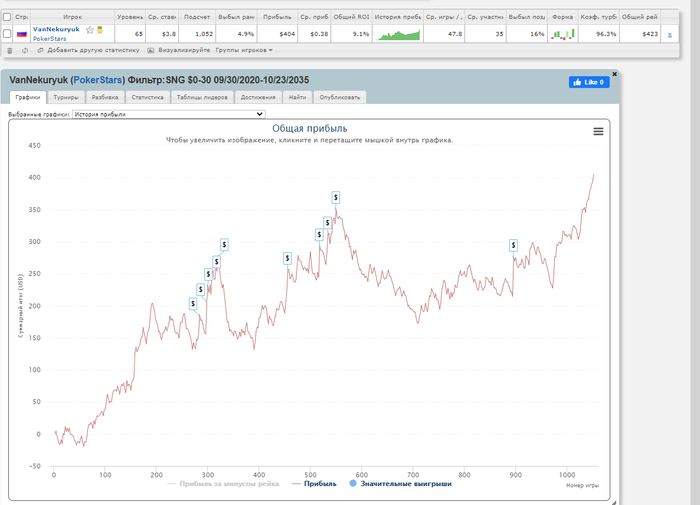700x505 pixels.
Task: Close the VanNekuryuk chart panel
Action: 614,74
